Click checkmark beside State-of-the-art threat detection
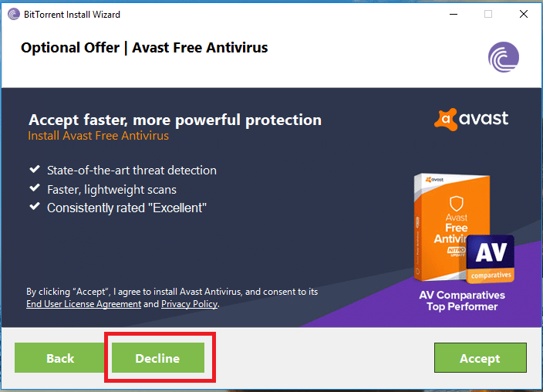This screenshot has width=543, height=392. (x=35, y=169)
